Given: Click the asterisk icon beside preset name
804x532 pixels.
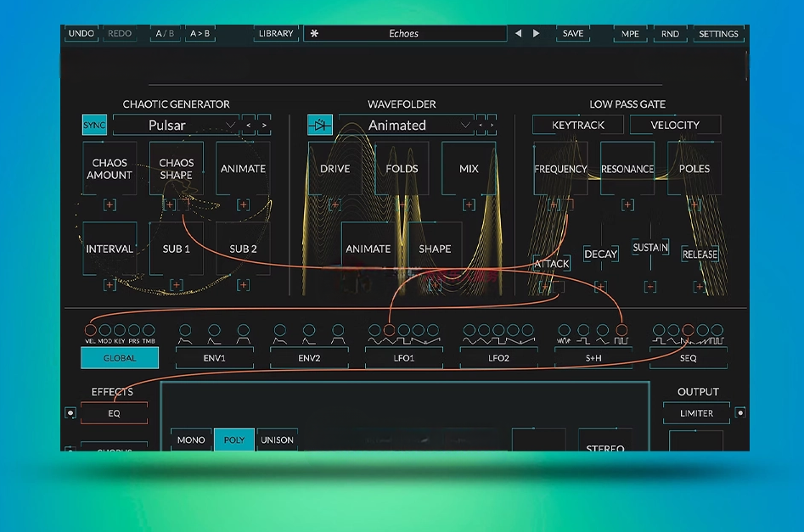Looking at the screenshot, I should coord(314,33).
